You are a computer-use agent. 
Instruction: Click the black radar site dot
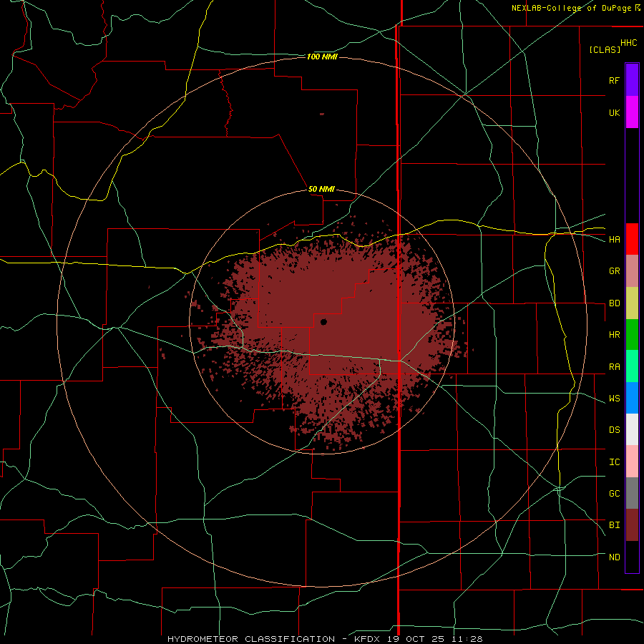(x=323, y=322)
